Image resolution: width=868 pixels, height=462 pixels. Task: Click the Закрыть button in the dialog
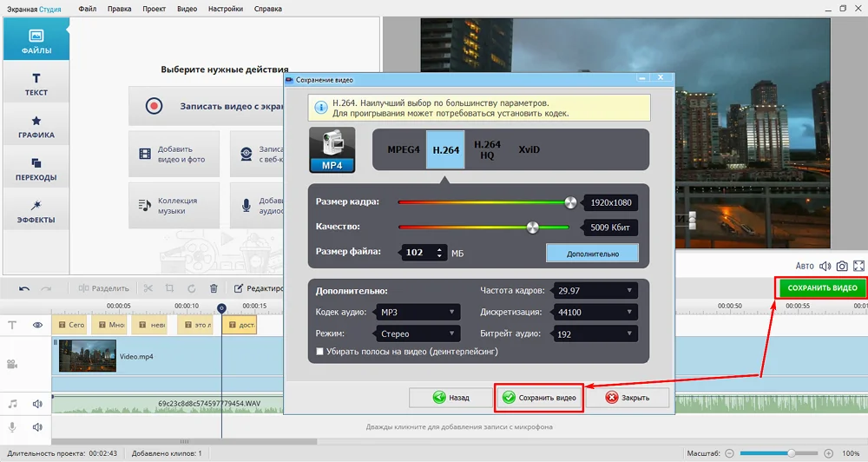click(628, 398)
